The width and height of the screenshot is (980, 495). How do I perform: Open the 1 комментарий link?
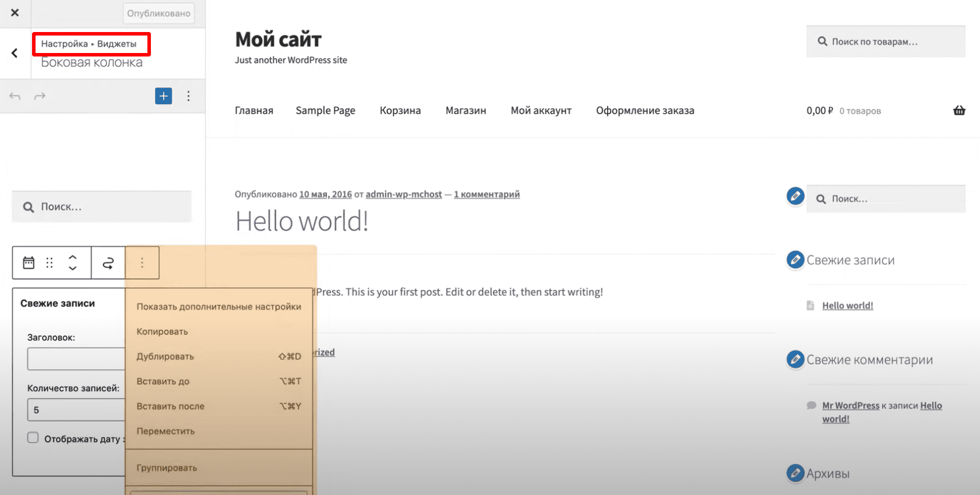487,195
